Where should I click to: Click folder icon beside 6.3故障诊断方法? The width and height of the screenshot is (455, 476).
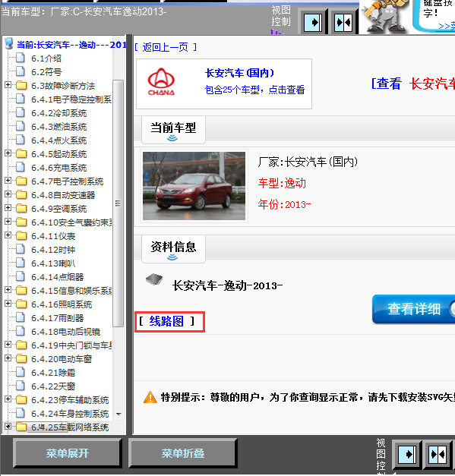(x=21, y=85)
